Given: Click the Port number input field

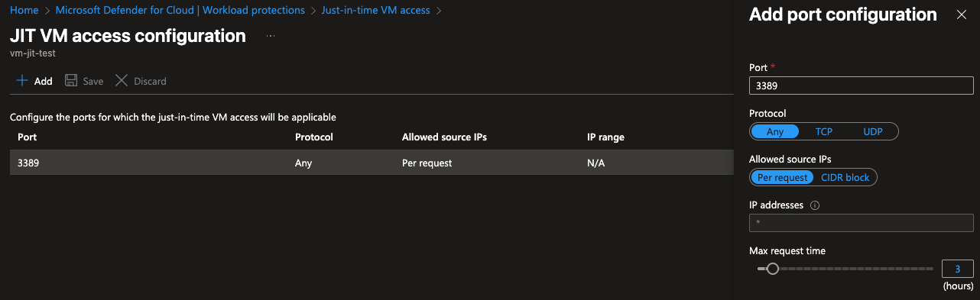Looking at the screenshot, I should 862,85.
